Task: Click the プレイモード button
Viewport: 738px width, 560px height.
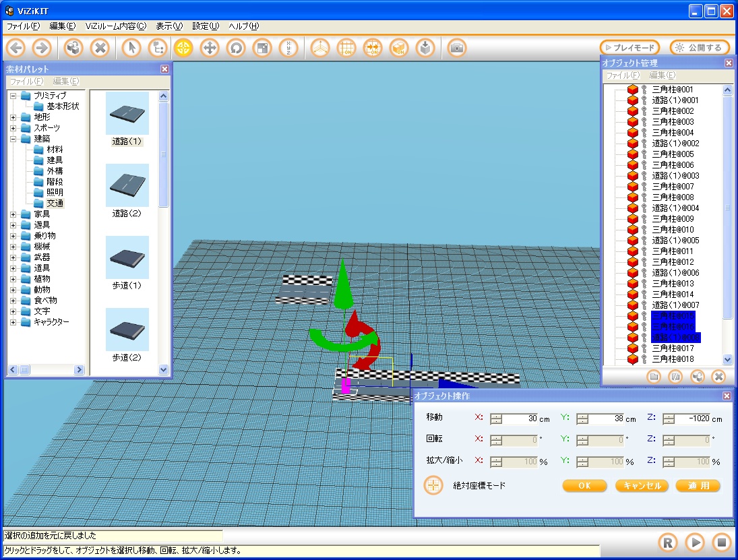Action: (x=629, y=48)
